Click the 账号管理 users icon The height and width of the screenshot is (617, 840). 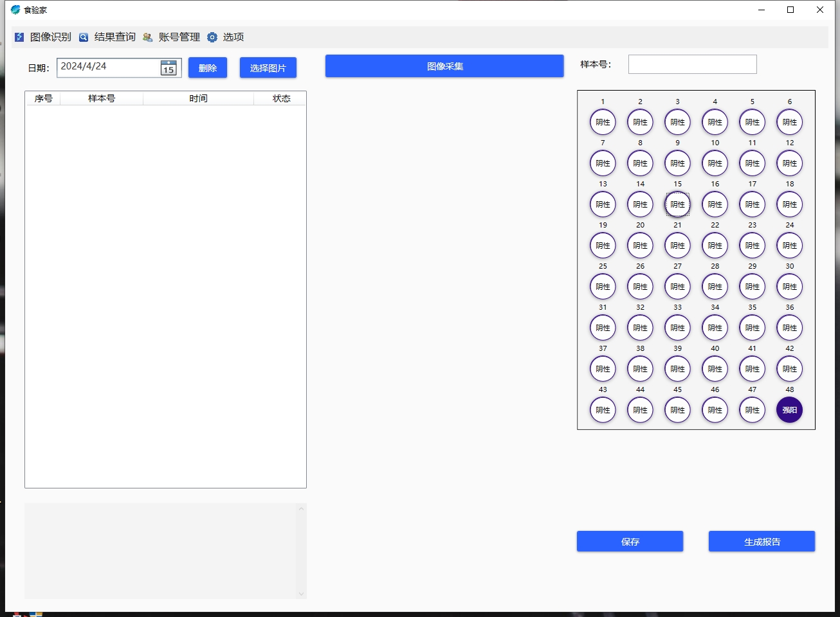click(x=148, y=37)
